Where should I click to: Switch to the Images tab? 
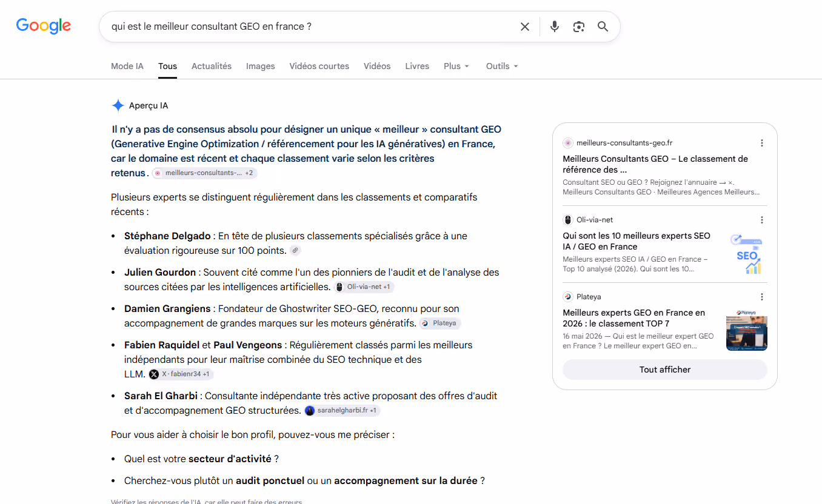click(261, 66)
